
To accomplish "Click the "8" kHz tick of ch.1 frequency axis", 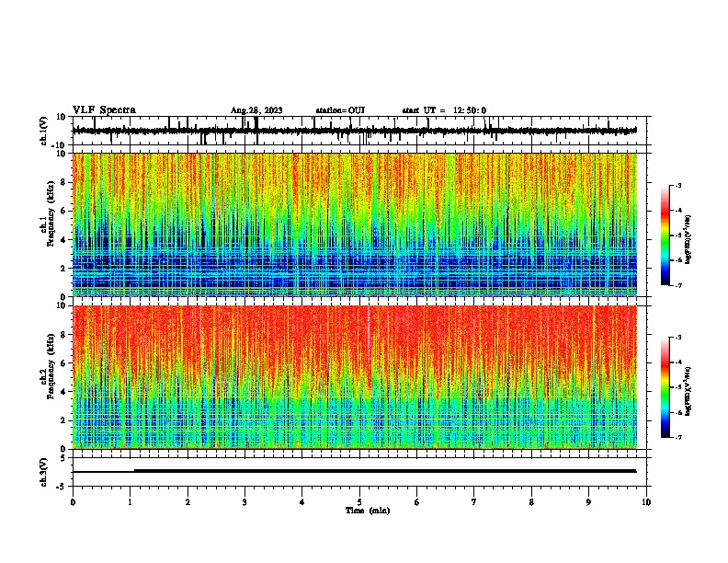I will point(63,182).
